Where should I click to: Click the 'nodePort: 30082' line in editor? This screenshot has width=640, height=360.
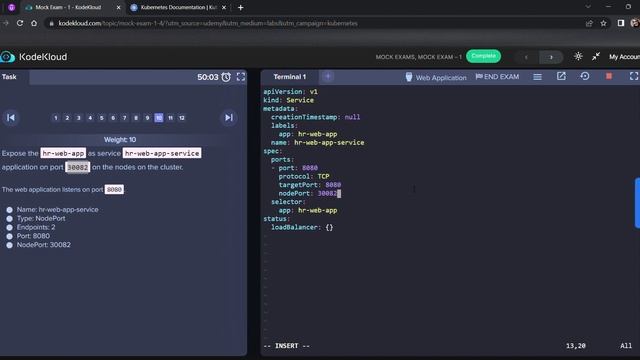click(x=308, y=193)
